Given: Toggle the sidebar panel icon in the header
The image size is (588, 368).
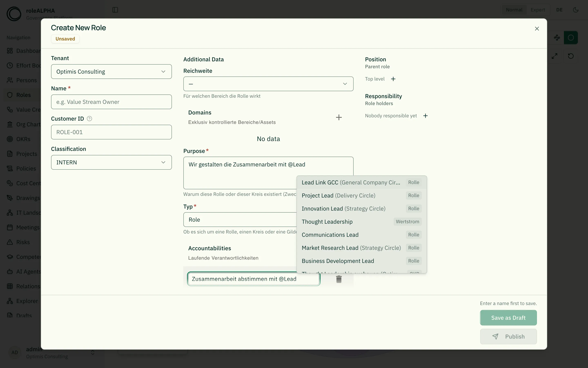Looking at the screenshot, I should (x=115, y=10).
